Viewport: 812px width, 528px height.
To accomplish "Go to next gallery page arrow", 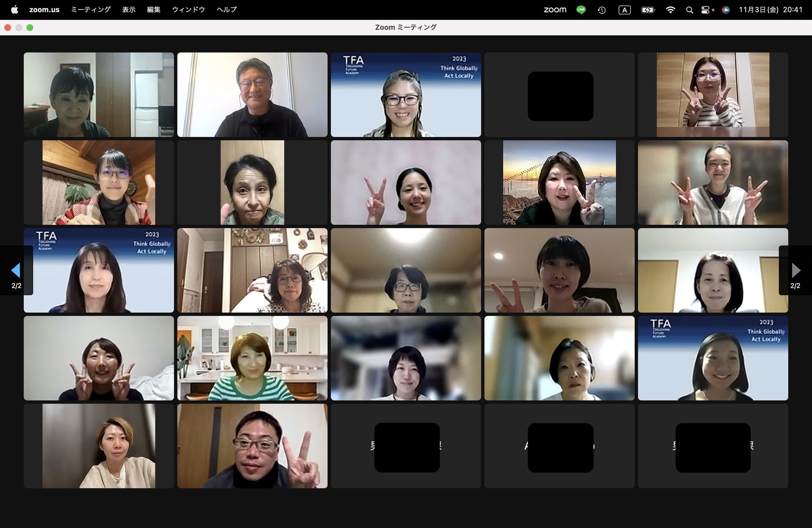I will 796,270.
